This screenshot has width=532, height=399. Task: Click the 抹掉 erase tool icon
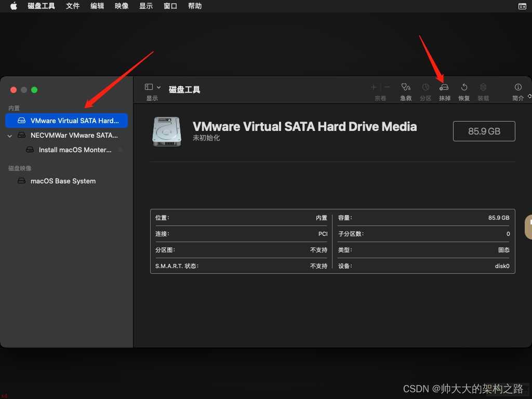pyautogui.click(x=444, y=87)
